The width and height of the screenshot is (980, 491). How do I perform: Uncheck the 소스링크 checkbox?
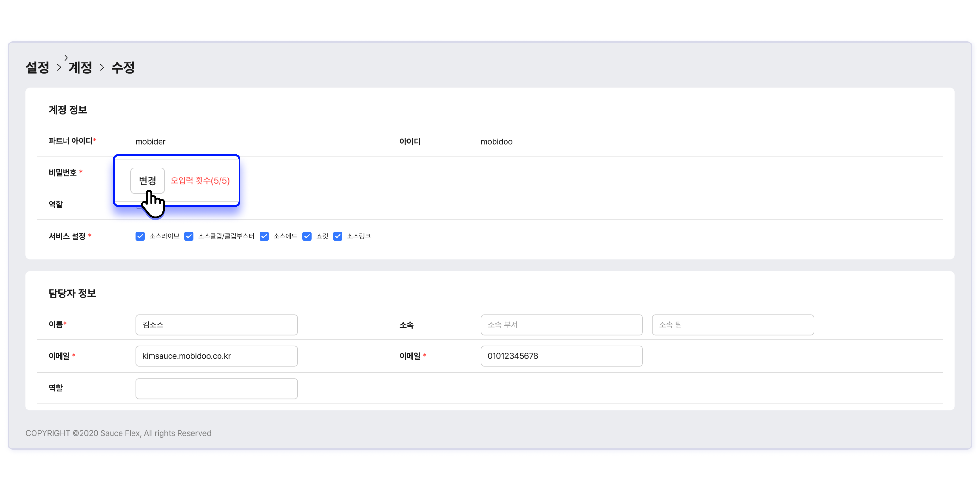[338, 236]
